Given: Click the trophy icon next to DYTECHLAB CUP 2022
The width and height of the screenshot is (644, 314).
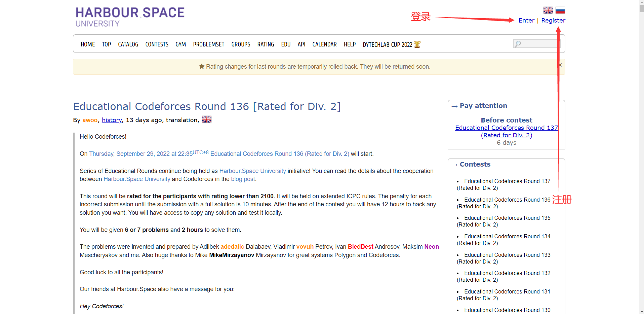Looking at the screenshot, I should click(417, 44).
